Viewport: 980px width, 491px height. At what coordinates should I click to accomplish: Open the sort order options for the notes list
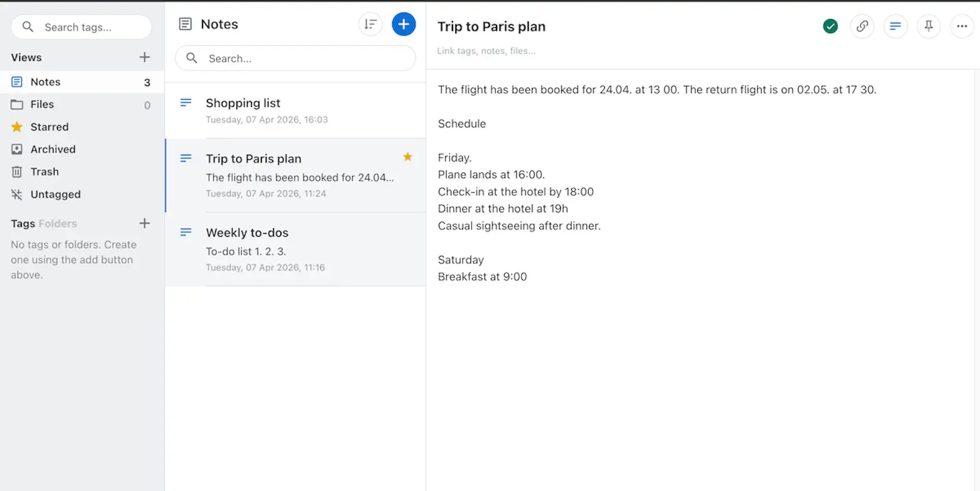pyautogui.click(x=370, y=24)
